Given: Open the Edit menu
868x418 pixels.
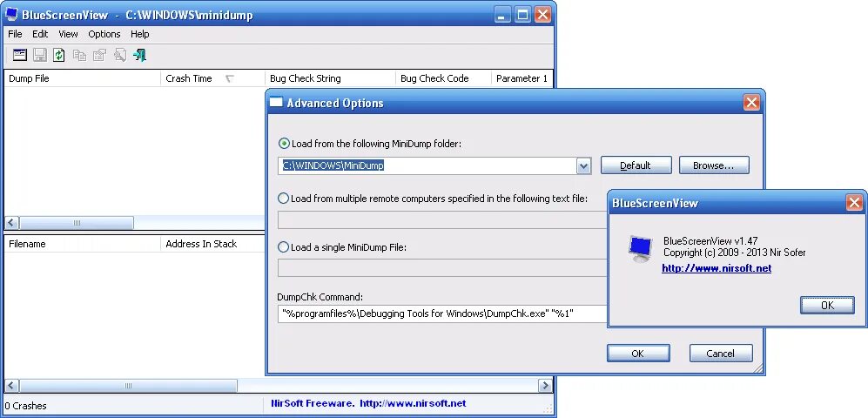Looking at the screenshot, I should click(40, 34).
